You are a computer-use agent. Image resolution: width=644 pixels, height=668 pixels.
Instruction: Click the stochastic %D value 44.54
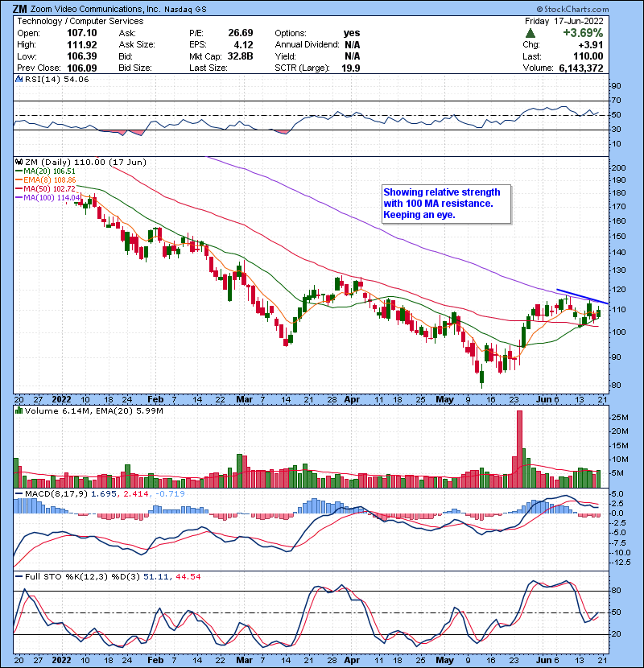[x=188, y=576]
